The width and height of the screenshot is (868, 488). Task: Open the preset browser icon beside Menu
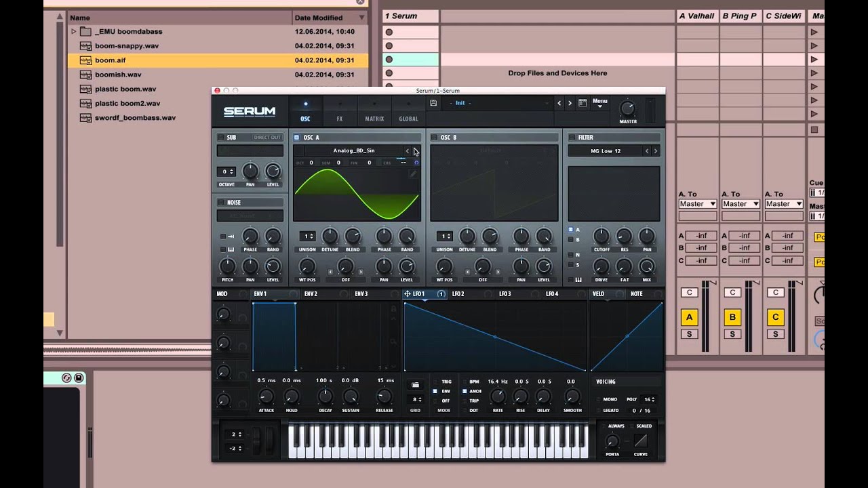[x=582, y=103]
